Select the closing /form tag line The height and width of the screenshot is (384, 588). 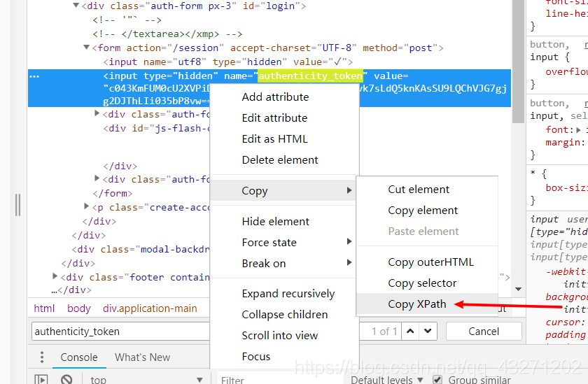tap(113, 193)
